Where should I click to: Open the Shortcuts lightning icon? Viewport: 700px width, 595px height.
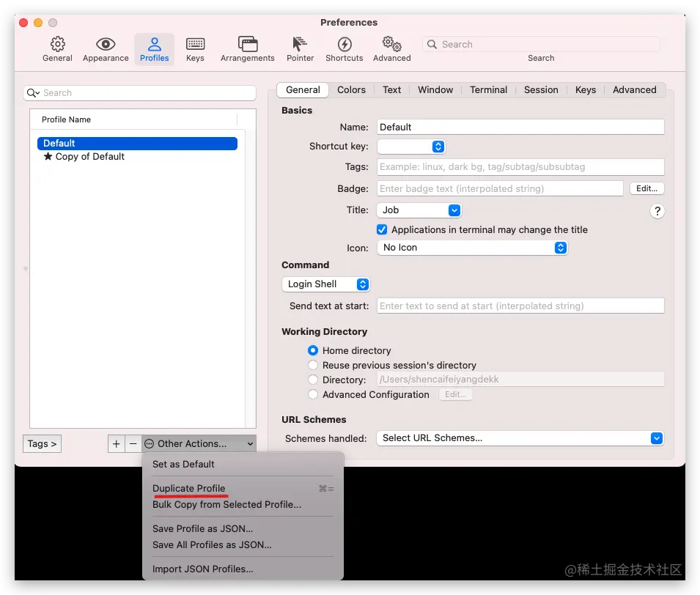[x=345, y=44]
